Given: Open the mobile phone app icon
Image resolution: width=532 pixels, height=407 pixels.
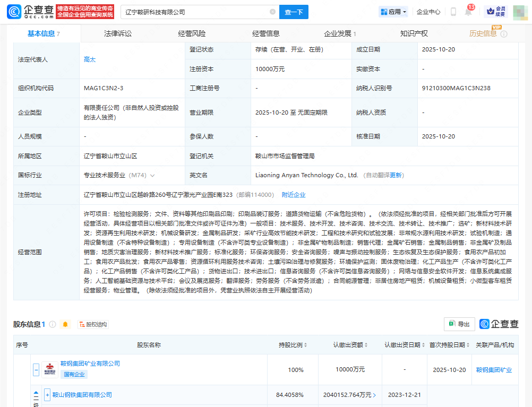Looking at the screenshot, I should 453,12.
